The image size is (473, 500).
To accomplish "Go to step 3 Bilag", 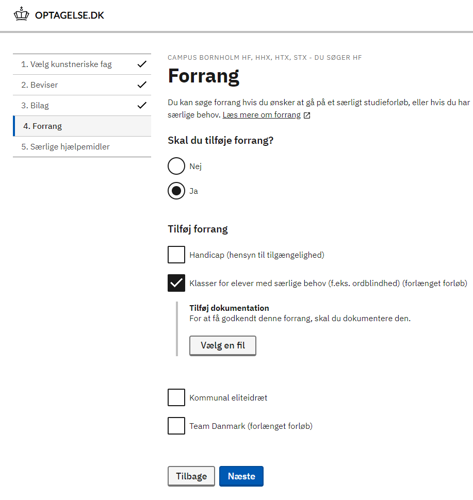I will tap(82, 105).
